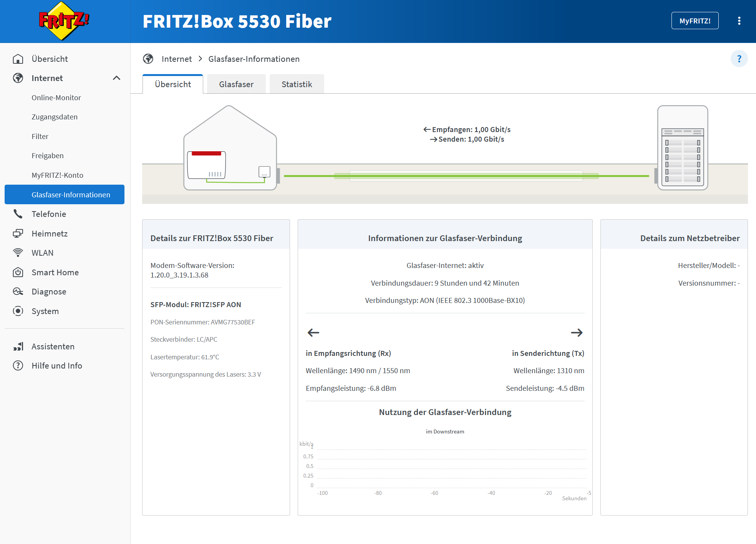Click the Assistenten icon
The height and width of the screenshot is (544, 756).
(x=18, y=346)
